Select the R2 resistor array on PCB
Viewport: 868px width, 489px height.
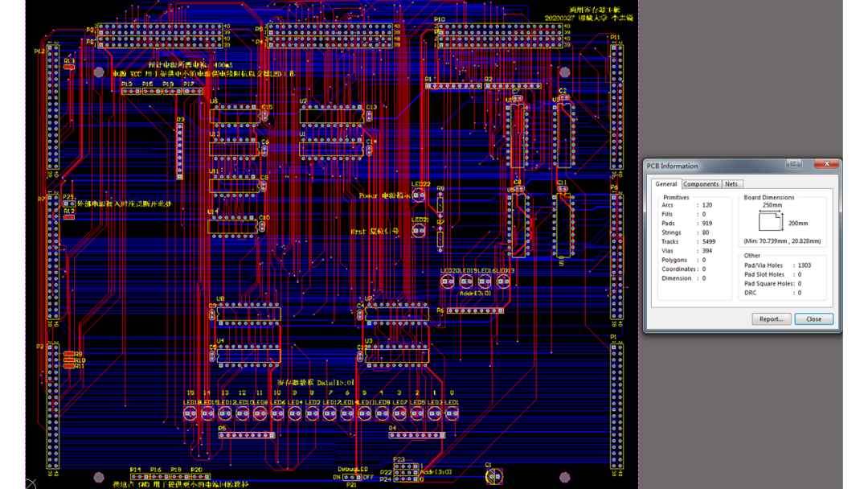[513, 86]
